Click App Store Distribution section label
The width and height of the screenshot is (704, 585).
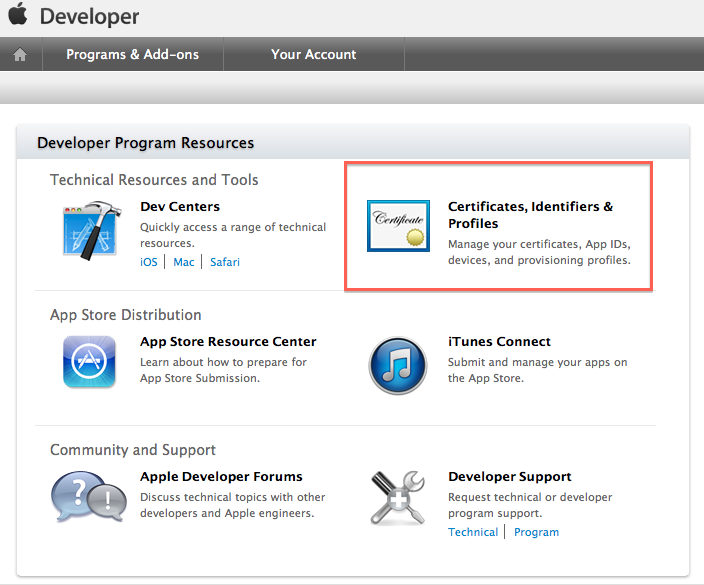click(126, 315)
